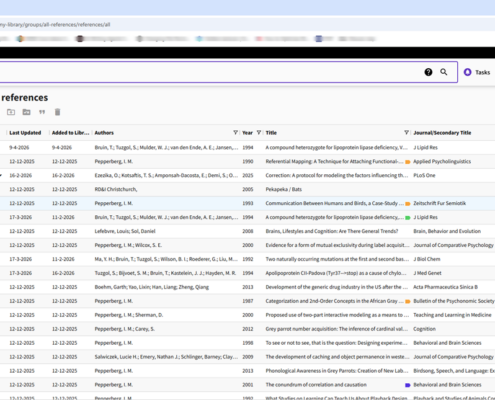Select Two naturally occurring mutations title

point(337,259)
